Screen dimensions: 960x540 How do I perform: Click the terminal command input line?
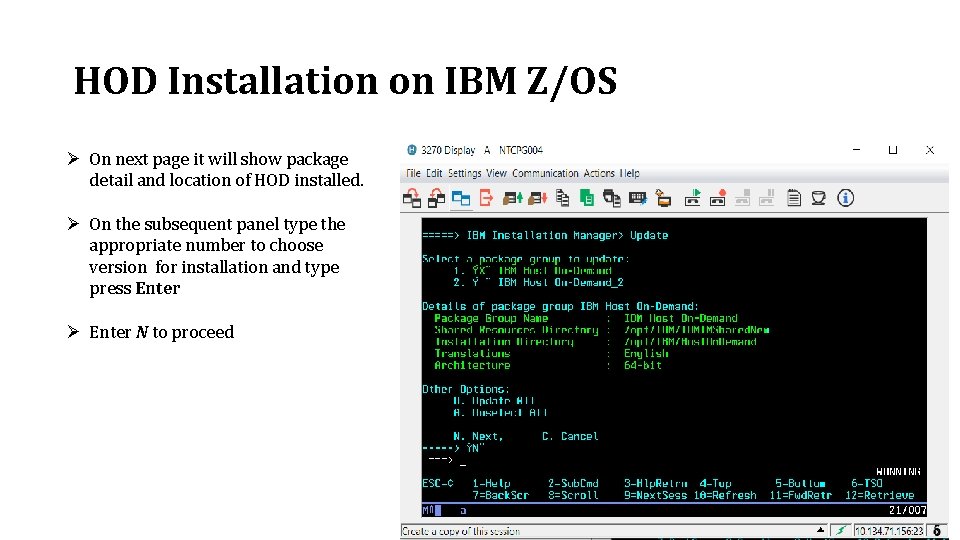coord(673,460)
